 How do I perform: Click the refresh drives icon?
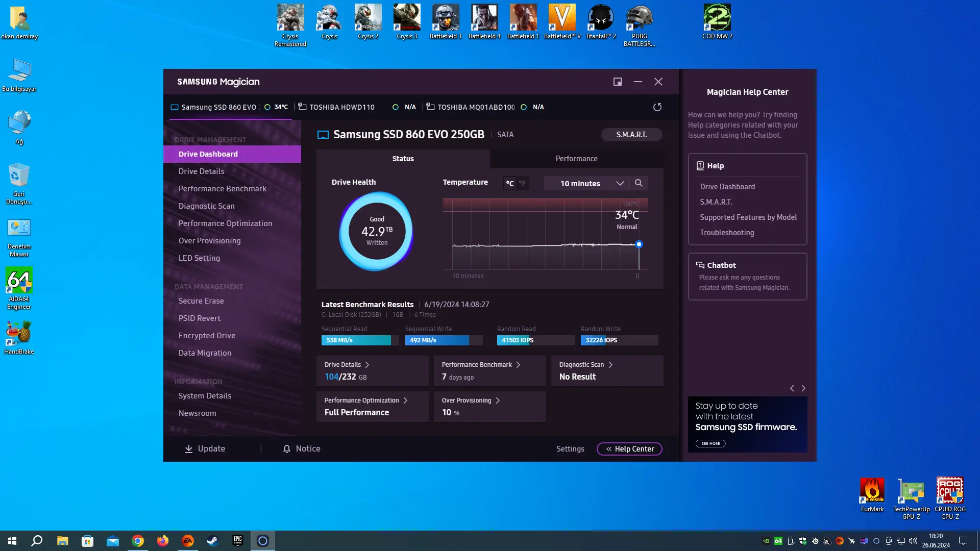[657, 107]
